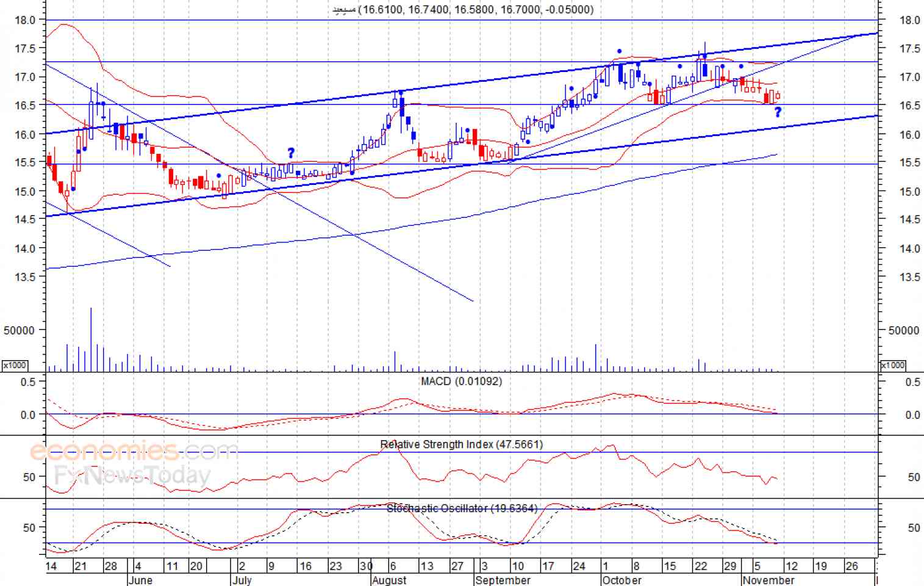The image size is (924, 586).
Task: Click the left x1000 volume scale box
Action: (x=15, y=365)
